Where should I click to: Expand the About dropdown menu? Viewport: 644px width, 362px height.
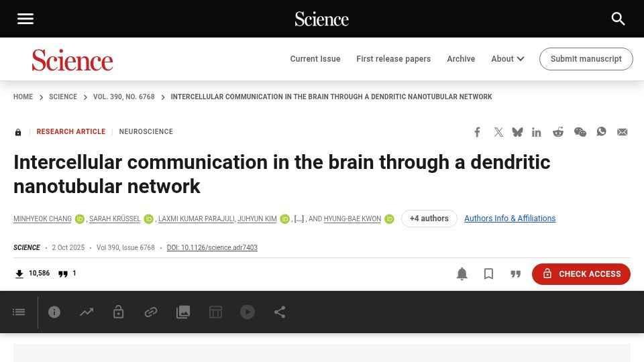[x=508, y=59]
